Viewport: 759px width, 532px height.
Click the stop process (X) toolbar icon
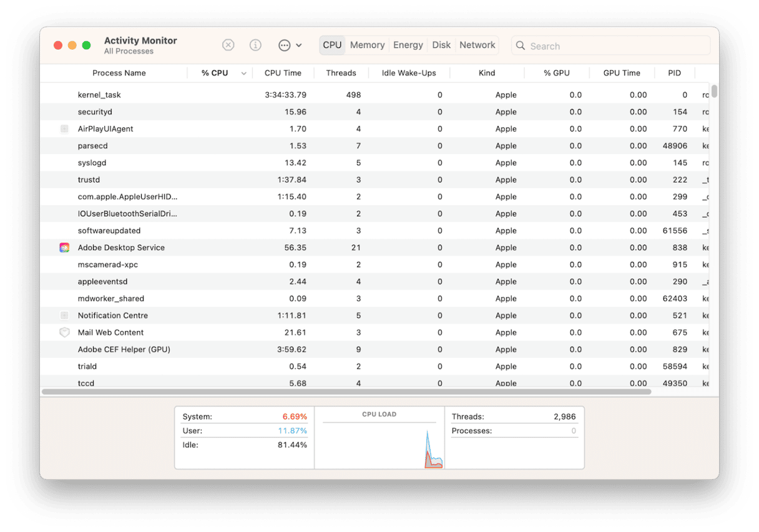point(228,45)
